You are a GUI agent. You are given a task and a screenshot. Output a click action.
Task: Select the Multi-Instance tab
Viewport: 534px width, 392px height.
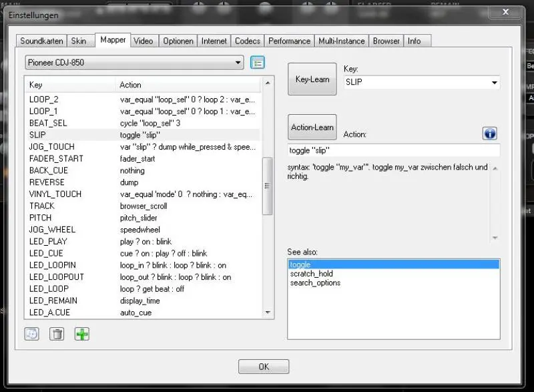click(342, 41)
